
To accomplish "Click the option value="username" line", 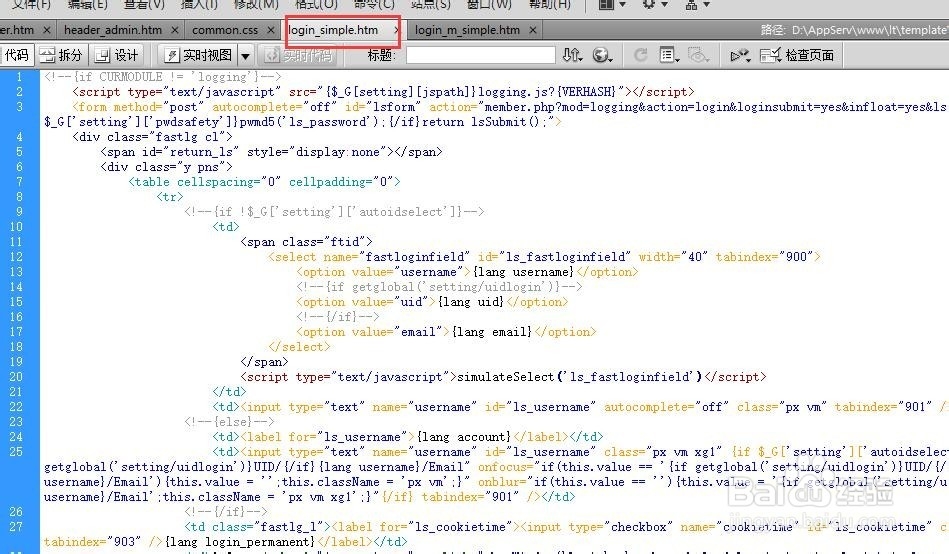I will (467, 272).
